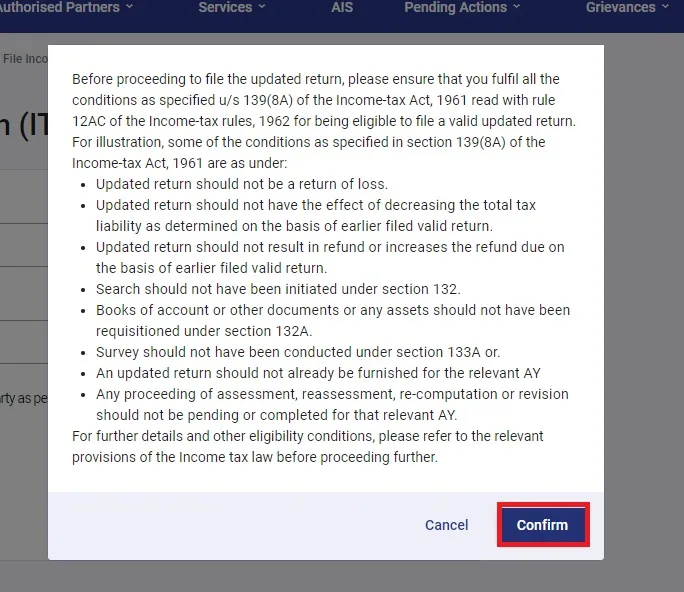The image size is (684, 592).
Task: Expand the chevron beside Authorised Partners
Action: (129, 7)
